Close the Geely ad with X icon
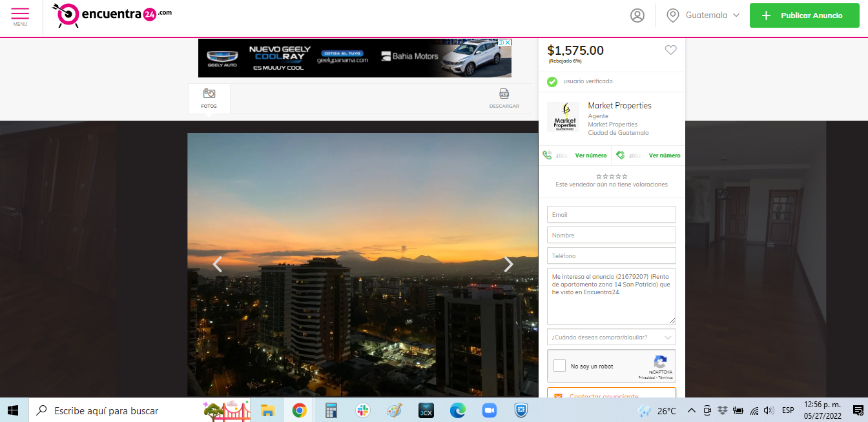Screen dimensions: 868x422 tap(508, 43)
